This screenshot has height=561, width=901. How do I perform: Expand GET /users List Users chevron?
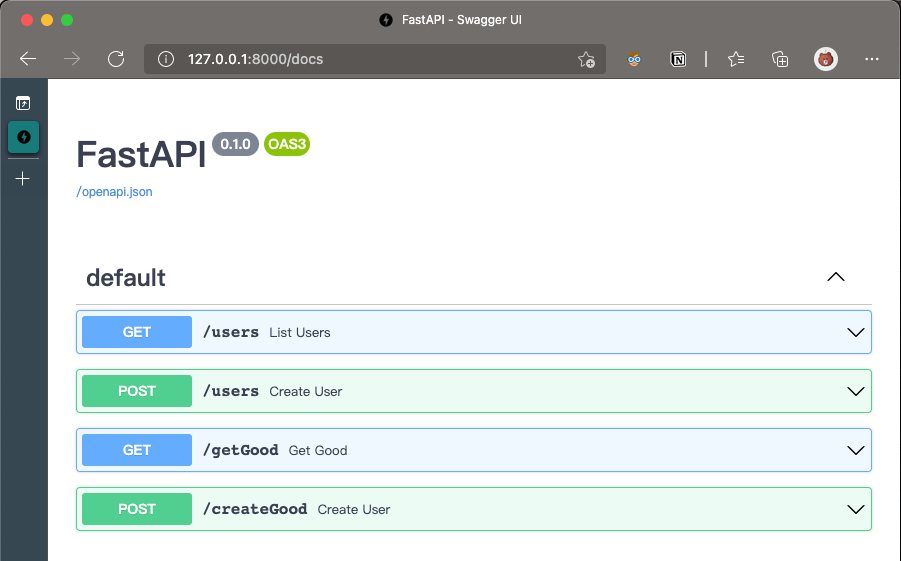point(856,332)
